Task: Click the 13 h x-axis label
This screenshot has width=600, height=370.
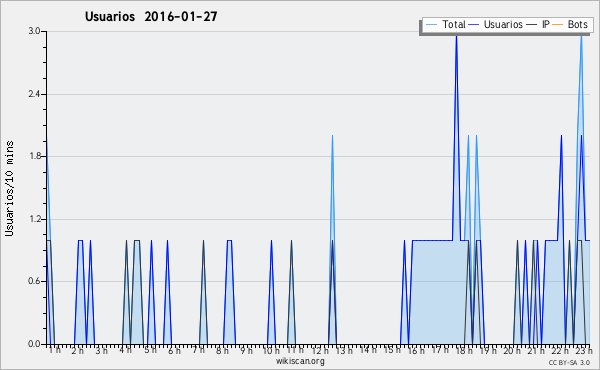Action: [344, 350]
